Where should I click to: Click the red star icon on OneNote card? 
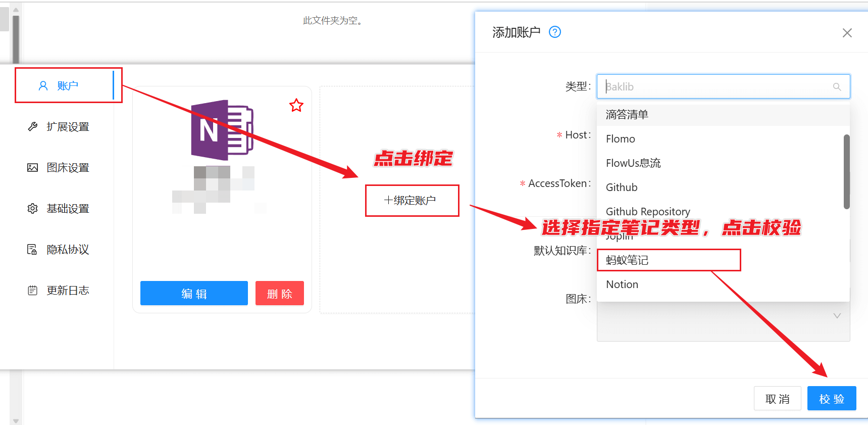click(x=296, y=105)
